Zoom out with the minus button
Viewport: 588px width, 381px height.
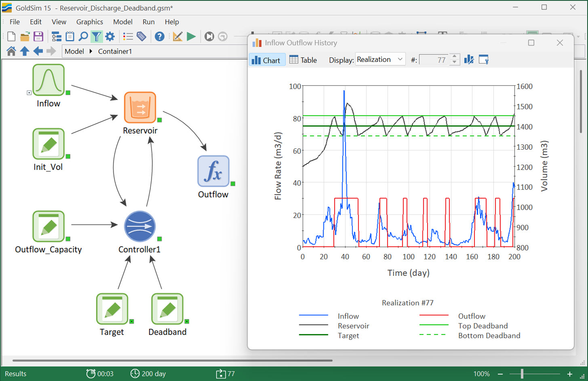pos(500,374)
